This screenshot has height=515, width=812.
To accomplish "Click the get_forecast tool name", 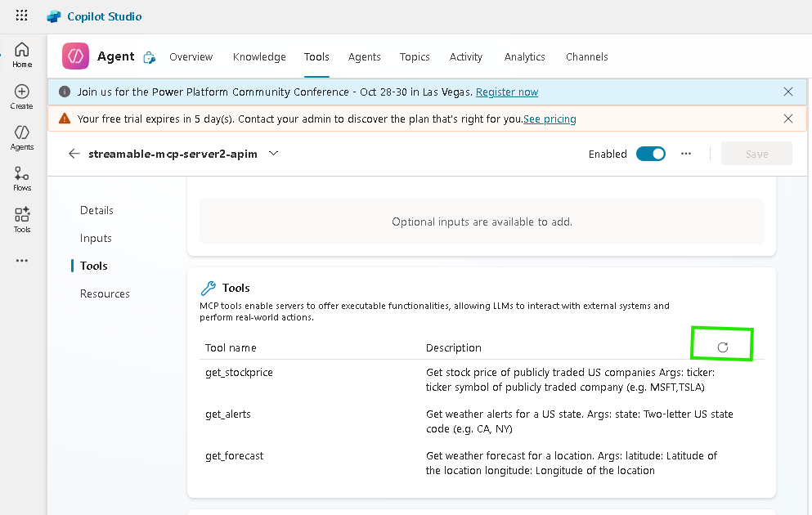I will (x=234, y=455).
